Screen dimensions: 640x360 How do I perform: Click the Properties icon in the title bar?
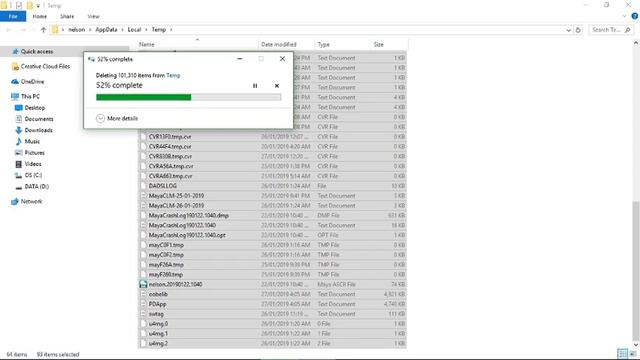pos(19,5)
